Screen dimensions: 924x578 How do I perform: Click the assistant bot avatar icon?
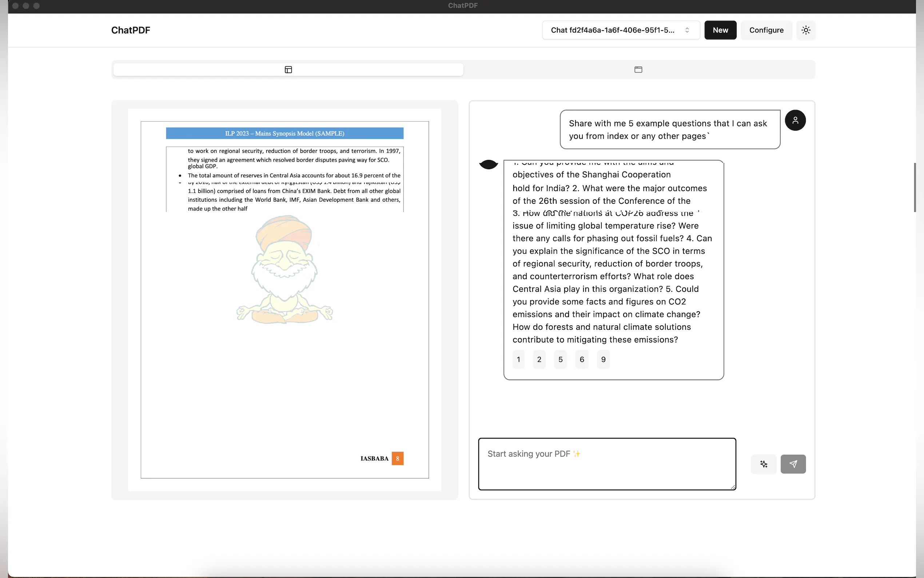click(x=488, y=165)
